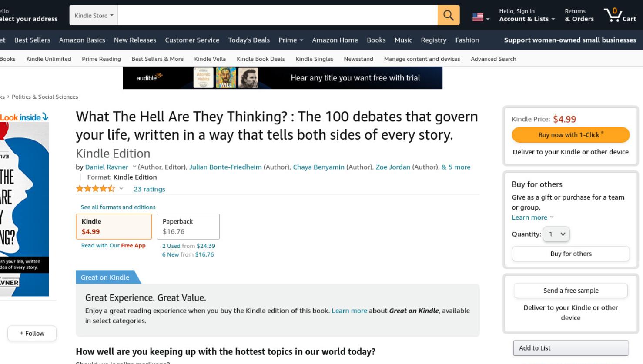Open author Chaya Benyamin link
This screenshot has width=643, height=364.
(318, 167)
